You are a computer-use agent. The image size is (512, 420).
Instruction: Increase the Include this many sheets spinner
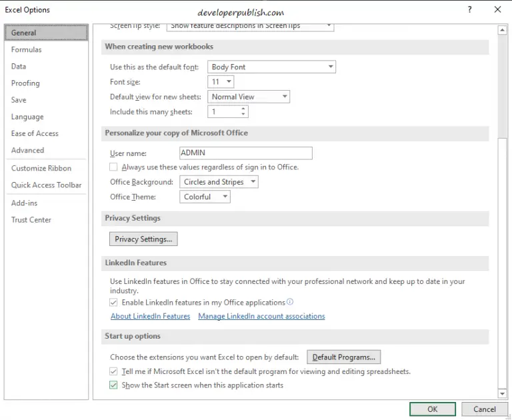[x=243, y=109]
